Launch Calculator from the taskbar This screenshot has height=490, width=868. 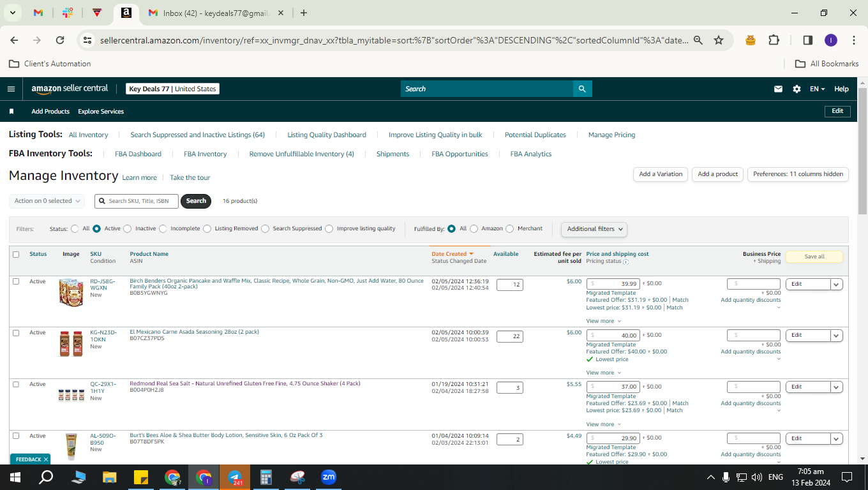pos(266,477)
